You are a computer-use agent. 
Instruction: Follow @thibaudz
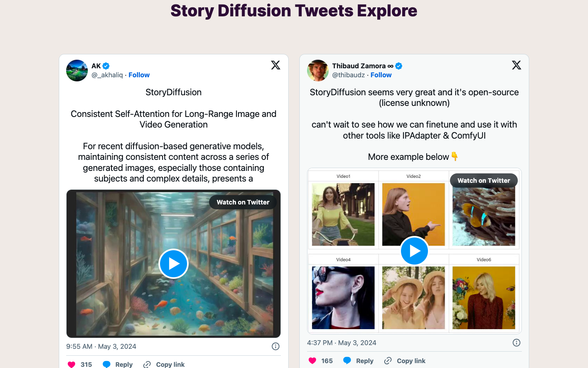click(381, 75)
